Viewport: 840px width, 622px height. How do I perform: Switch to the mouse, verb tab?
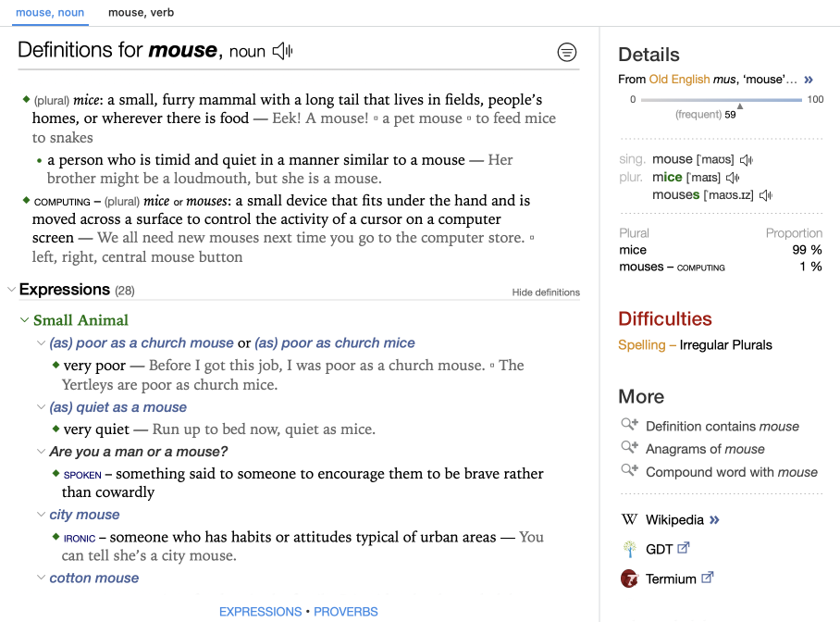click(141, 13)
